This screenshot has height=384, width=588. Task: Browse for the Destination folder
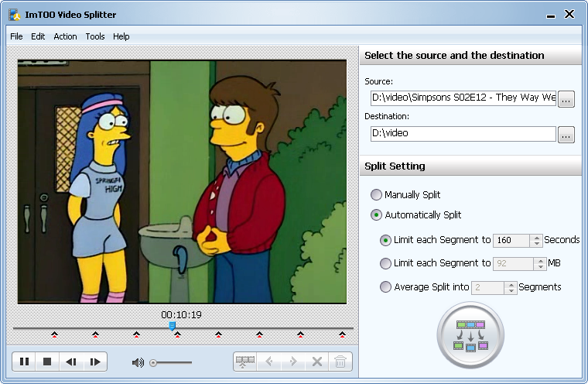[566, 135]
